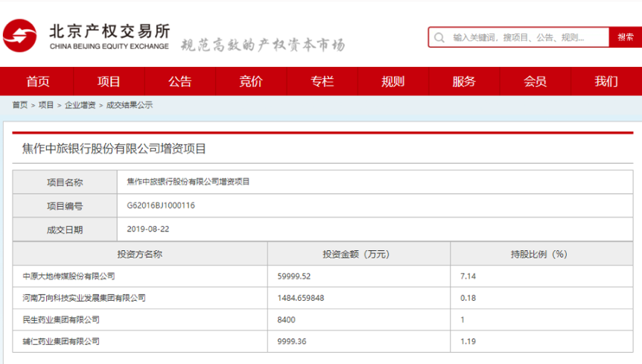Open the 会员 navigation menu item
Image resolution: width=642 pixels, height=364 pixels.
(535, 81)
